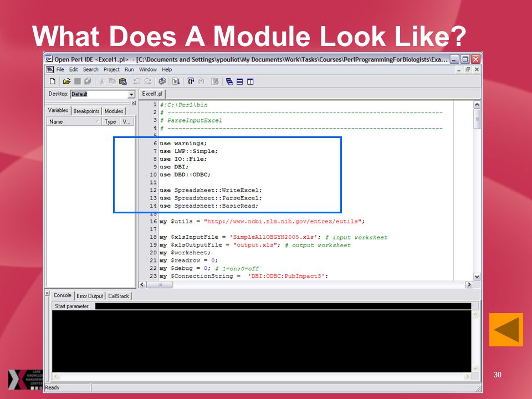The width and height of the screenshot is (532, 399).
Task: Open the Search menu
Action: coord(90,70)
